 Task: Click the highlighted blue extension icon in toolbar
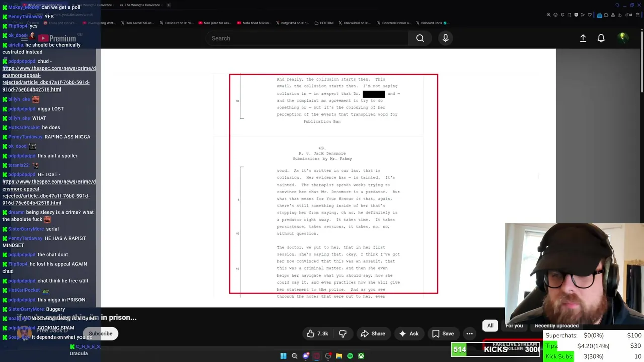599,15
